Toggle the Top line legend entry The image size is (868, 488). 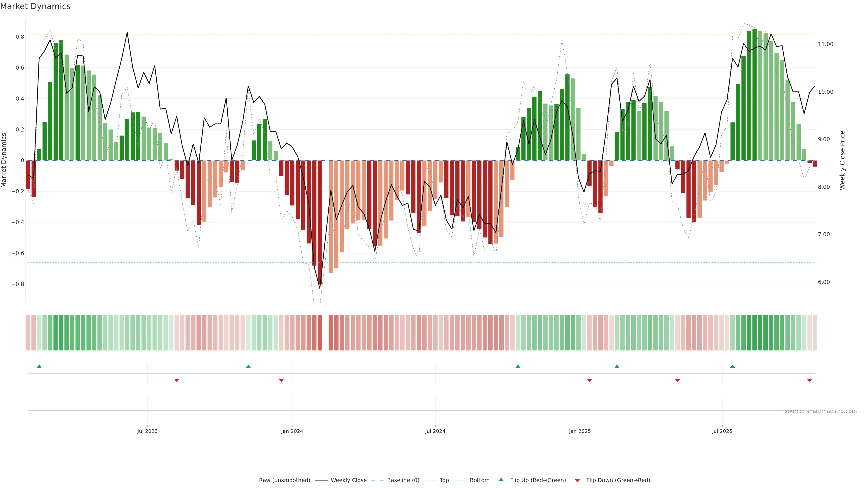point(444,480)
